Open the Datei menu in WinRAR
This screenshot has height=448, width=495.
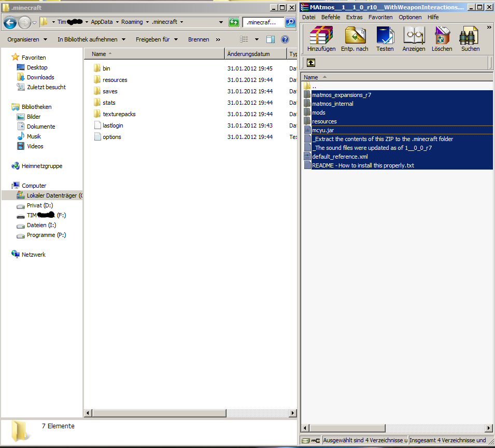pyautogui.click(x=309, y=17)
